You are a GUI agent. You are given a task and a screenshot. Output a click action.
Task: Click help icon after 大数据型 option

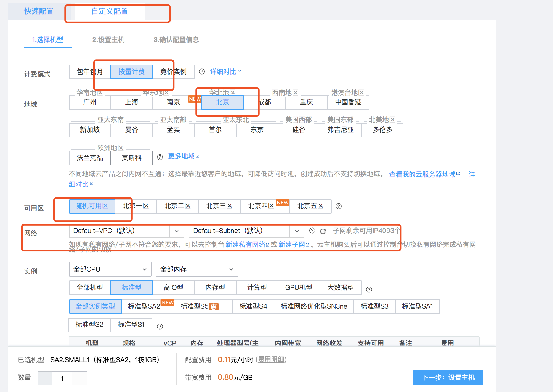(369, 289)
